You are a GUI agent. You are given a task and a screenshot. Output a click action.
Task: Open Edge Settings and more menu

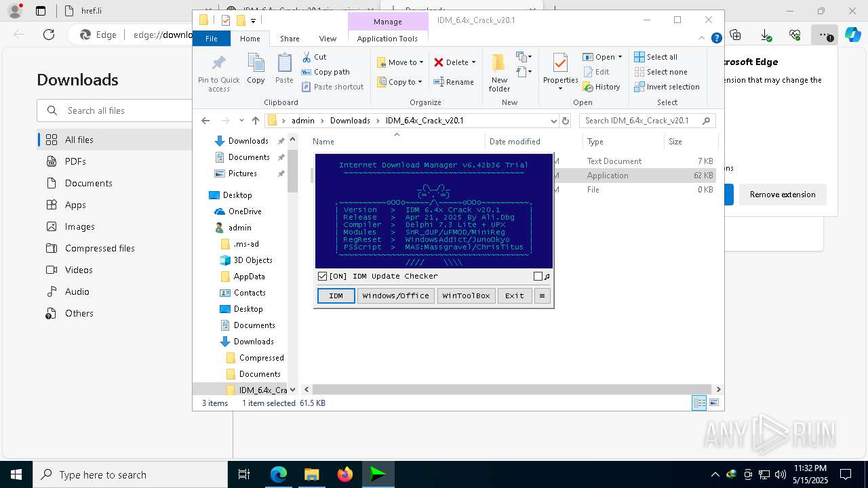(x=824, y=35)
